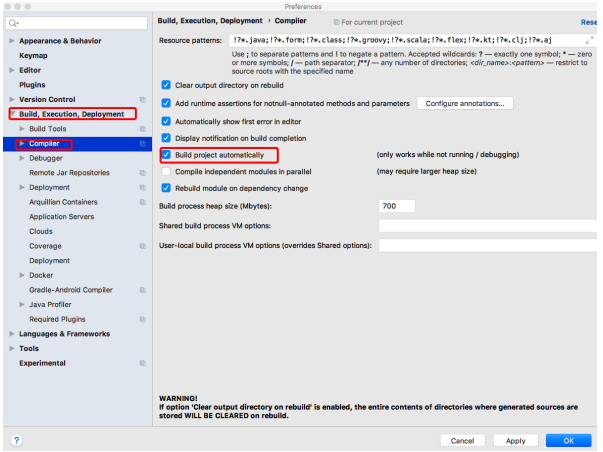The image size is (603, 452).
Task: Click the project-level icon on Compiler row
Action: point(143,143)
